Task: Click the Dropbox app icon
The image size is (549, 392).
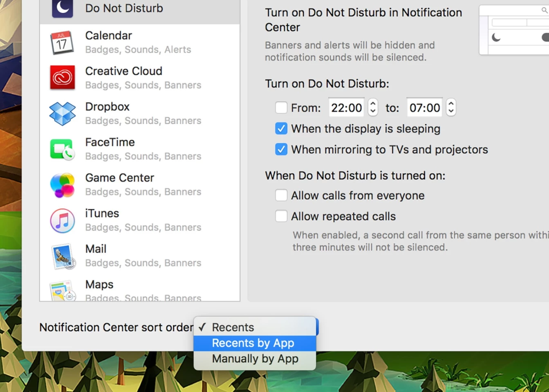Action: coord(62,114)
